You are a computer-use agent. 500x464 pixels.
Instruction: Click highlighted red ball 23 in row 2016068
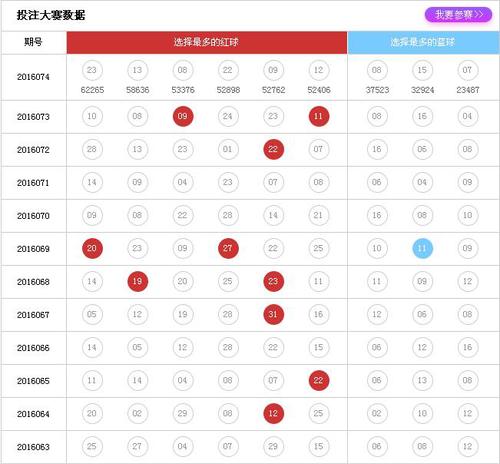273,281
